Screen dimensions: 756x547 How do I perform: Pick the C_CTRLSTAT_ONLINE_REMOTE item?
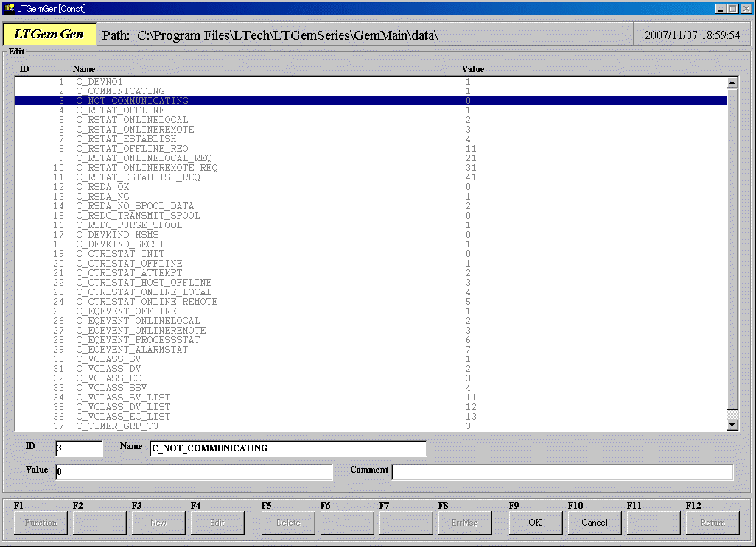pos(147,302)
